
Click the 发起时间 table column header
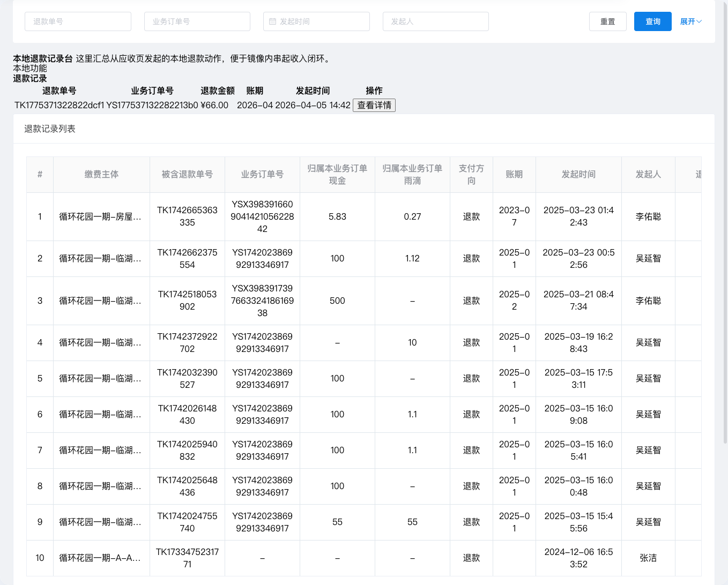[578, 175]
